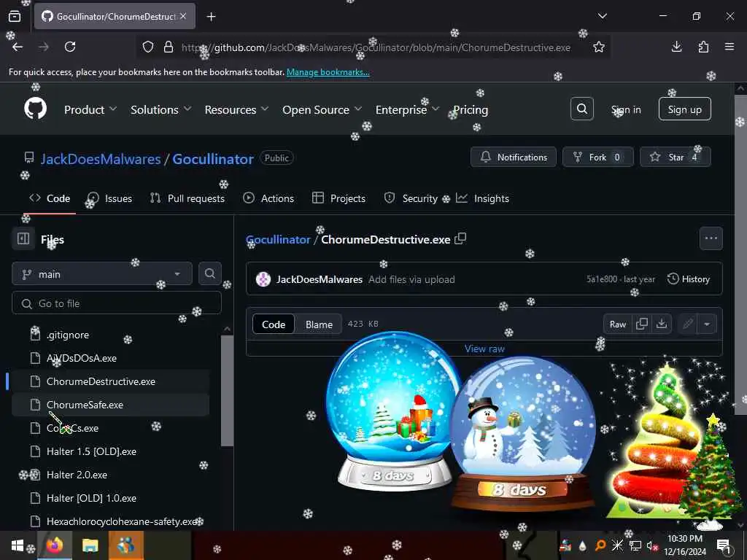Open a new browser tab

coord(211,17)
